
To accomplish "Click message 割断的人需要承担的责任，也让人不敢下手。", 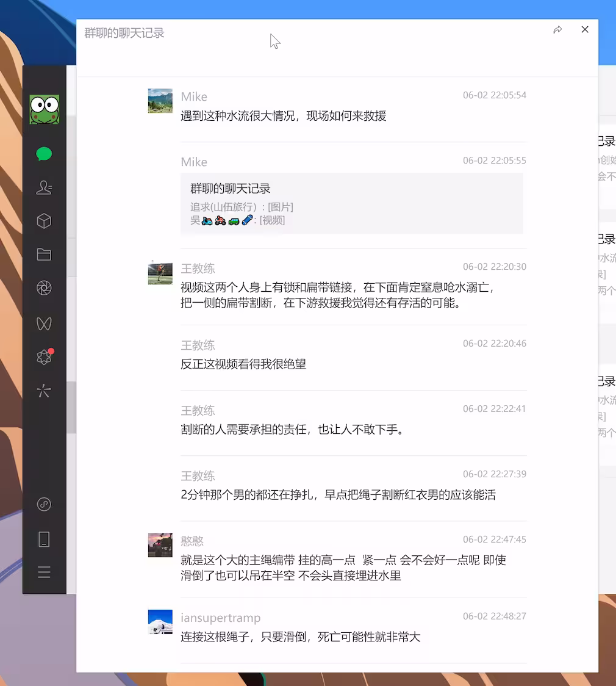I will (x=293, y=430).
